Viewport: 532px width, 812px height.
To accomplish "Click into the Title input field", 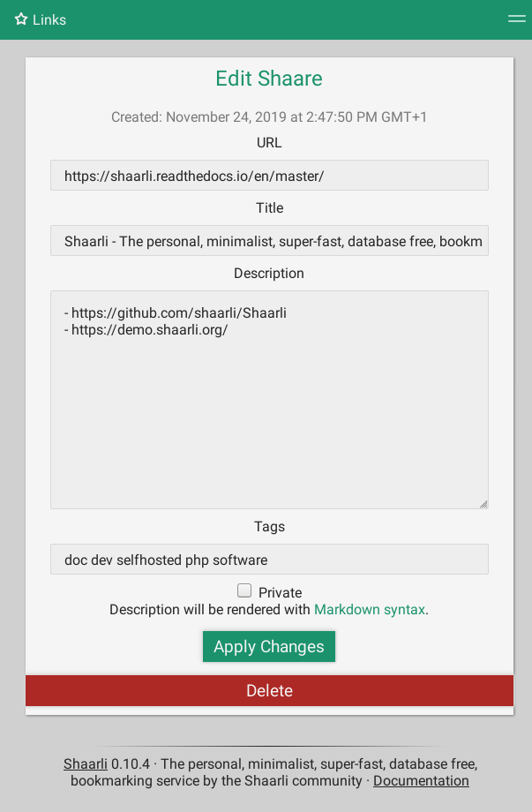I will tap(269, 241).
